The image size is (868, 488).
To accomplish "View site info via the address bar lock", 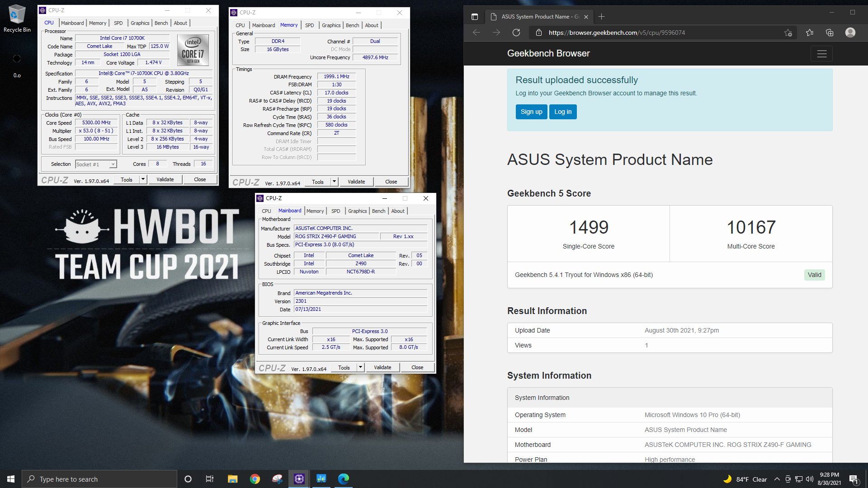I will 538,33.
